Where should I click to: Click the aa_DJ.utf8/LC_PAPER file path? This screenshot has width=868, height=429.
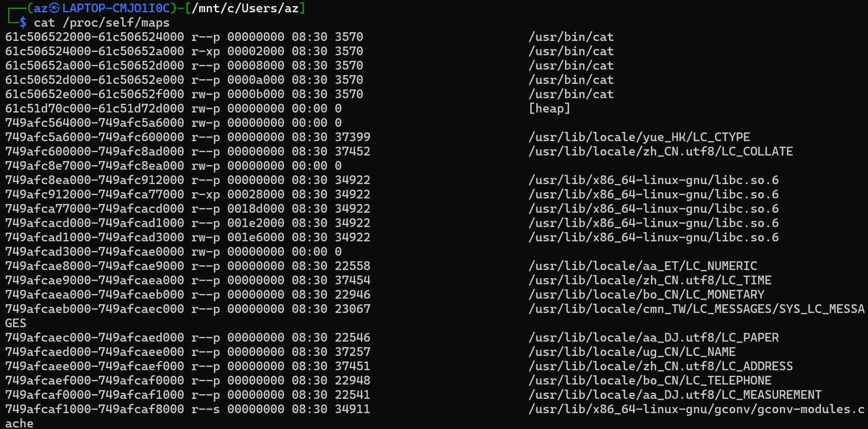coord(653,337)
